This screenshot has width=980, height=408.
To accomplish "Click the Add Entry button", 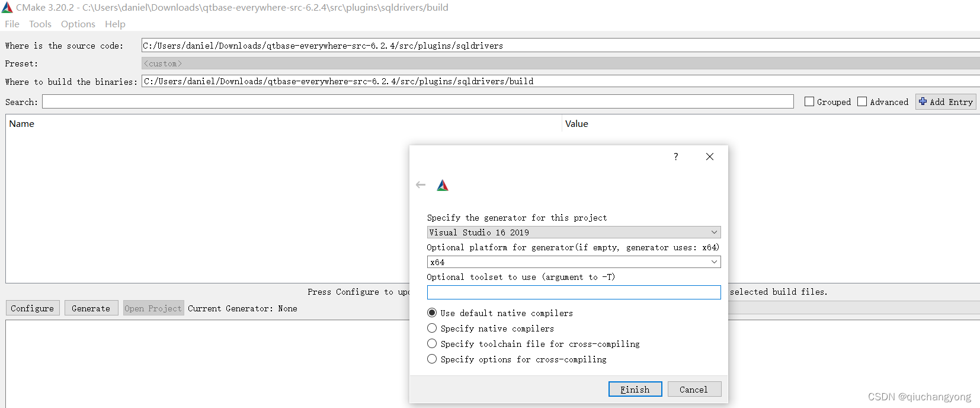I will pyautogui.click(x=946, y=101).
